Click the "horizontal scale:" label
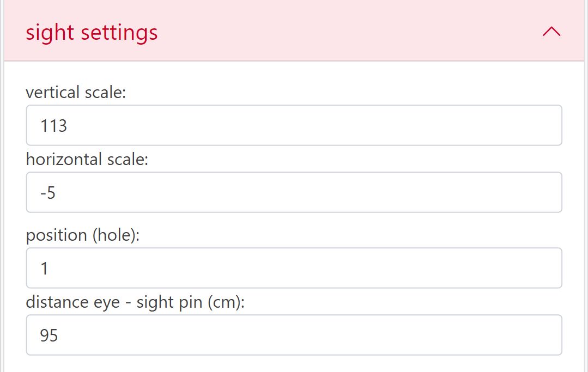Image resolution: width=588 pixels, height=372 pixels. [87, 160]
